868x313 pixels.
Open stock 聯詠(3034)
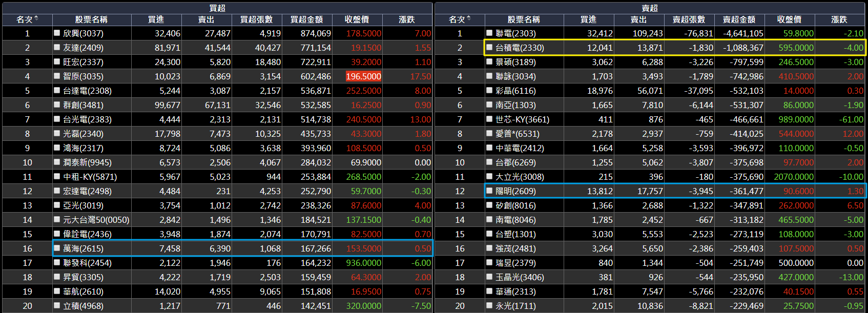[x=515, y=76]
